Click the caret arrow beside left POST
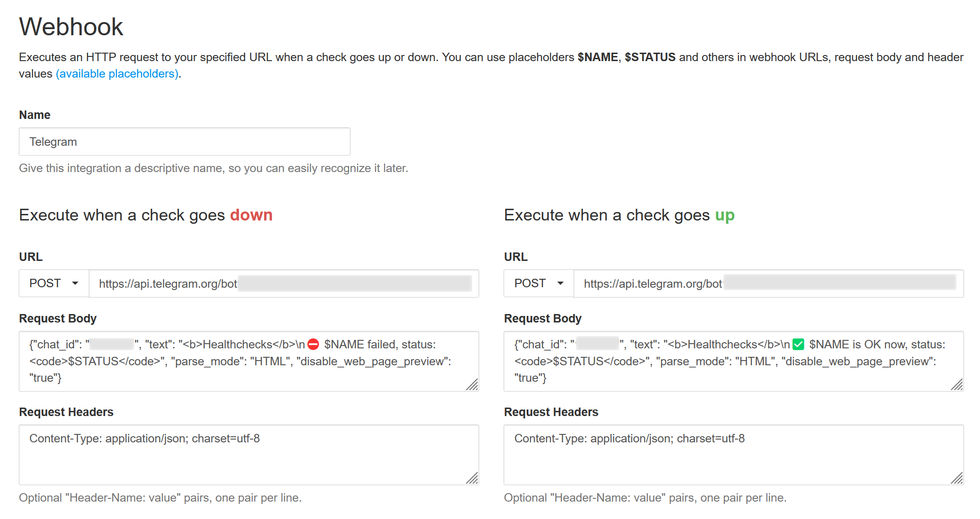 tap(75, 283)
